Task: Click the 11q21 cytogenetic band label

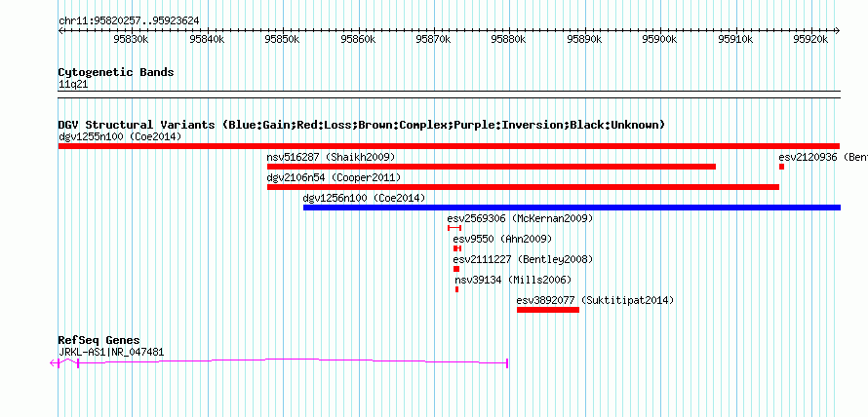Action: pyautogui.click(x=73, y=85)
